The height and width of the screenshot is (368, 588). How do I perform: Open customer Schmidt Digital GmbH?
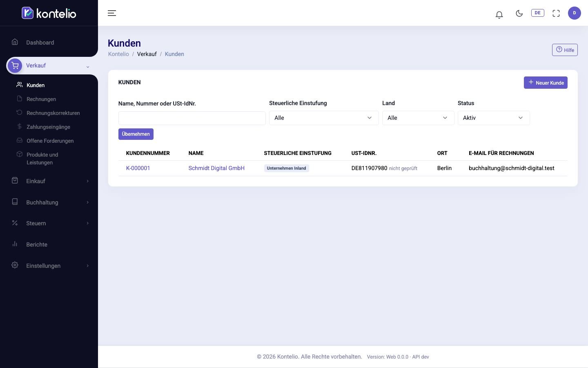tap(216, 168)
